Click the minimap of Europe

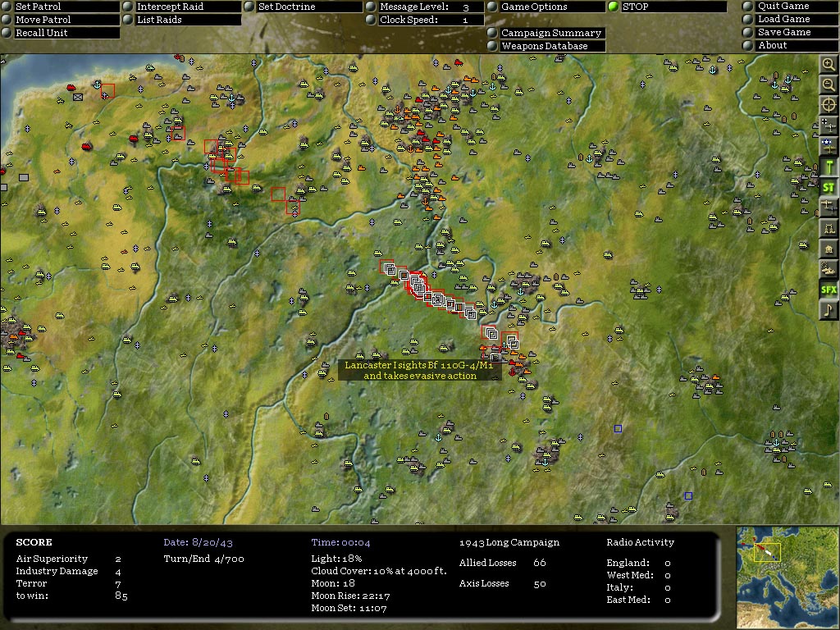coord(787,577)
